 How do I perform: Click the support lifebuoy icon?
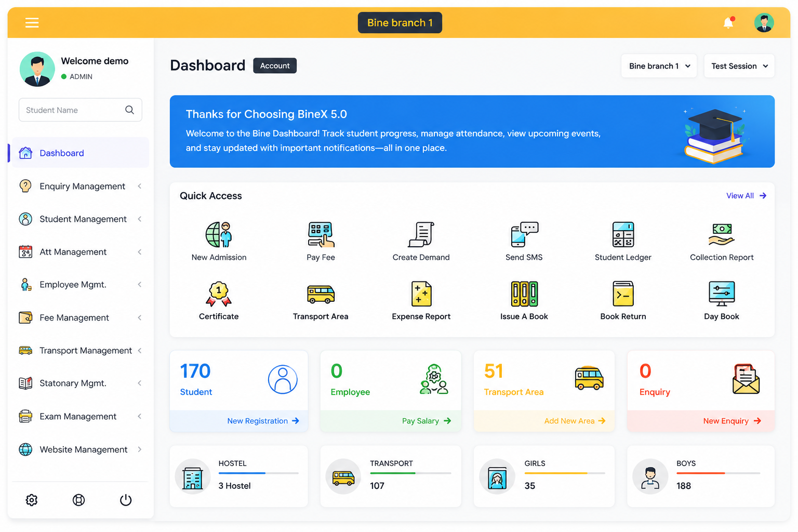[78, 500]
